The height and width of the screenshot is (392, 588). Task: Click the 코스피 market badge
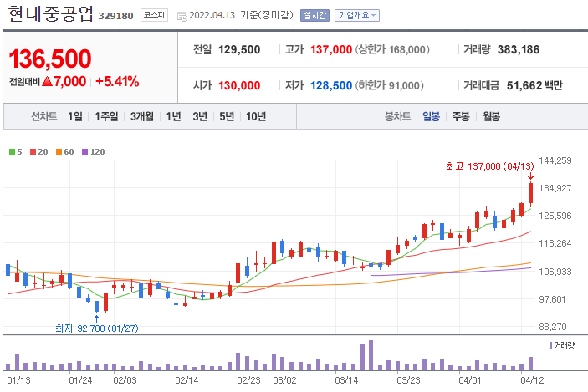pos(154,15)
